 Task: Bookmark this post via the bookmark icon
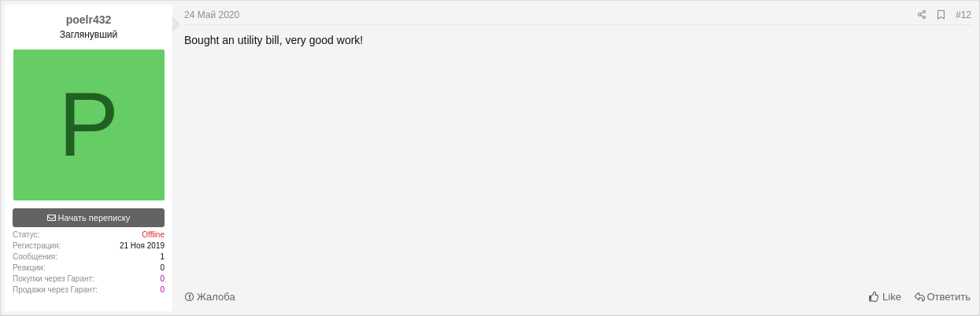(x=941, y=15)
